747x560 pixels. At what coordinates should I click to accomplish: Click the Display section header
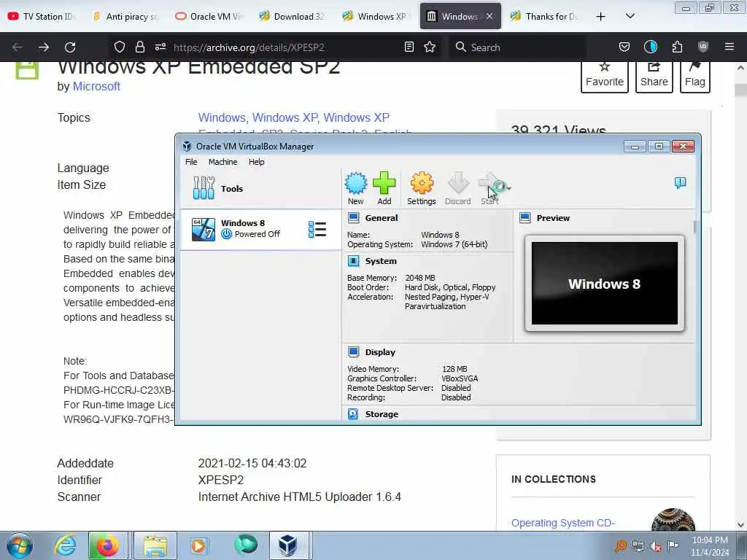coord(380,352)
